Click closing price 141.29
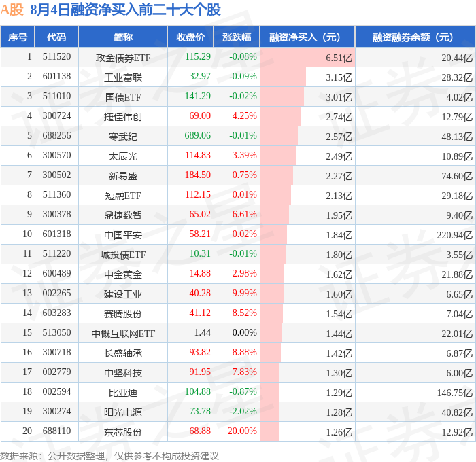Screen dimensions: 476x462 pyautogui.click(x=198, y=96)
